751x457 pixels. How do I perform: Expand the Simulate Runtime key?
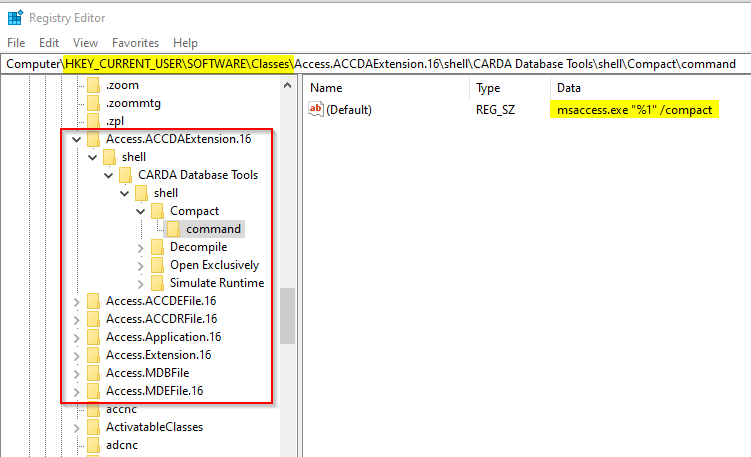pyautogui.click(x=141, y=284)
